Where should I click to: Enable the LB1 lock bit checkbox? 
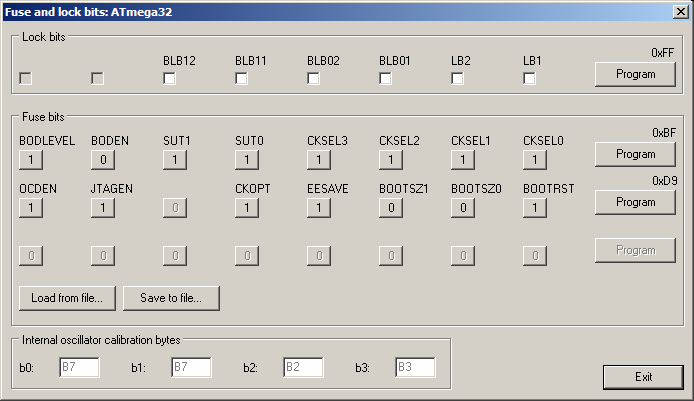(529, 79)
